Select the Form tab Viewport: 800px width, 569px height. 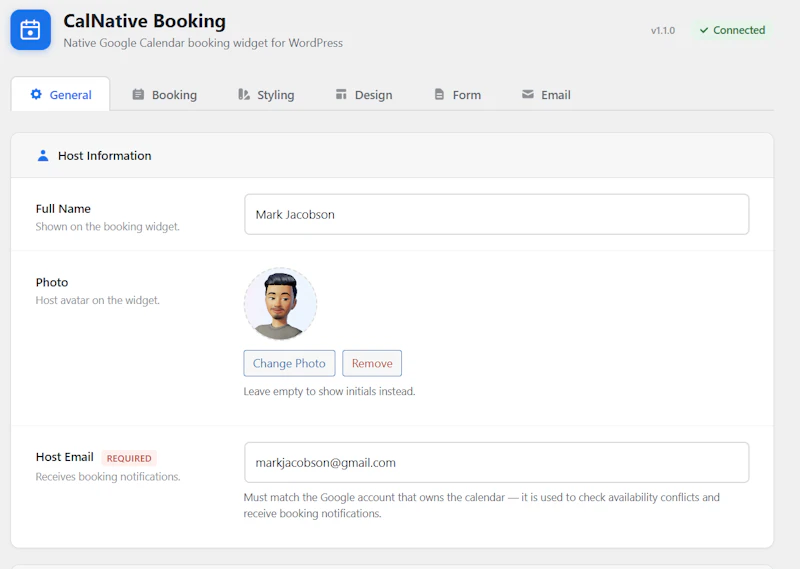pos(458,95)
